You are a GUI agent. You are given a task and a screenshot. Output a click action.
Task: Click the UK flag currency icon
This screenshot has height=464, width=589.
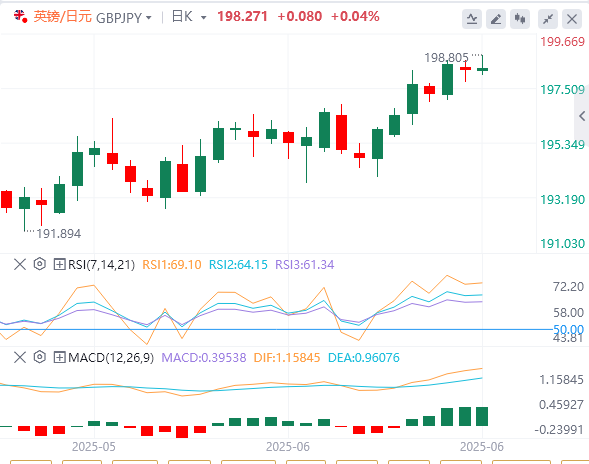tap(20, 16)
